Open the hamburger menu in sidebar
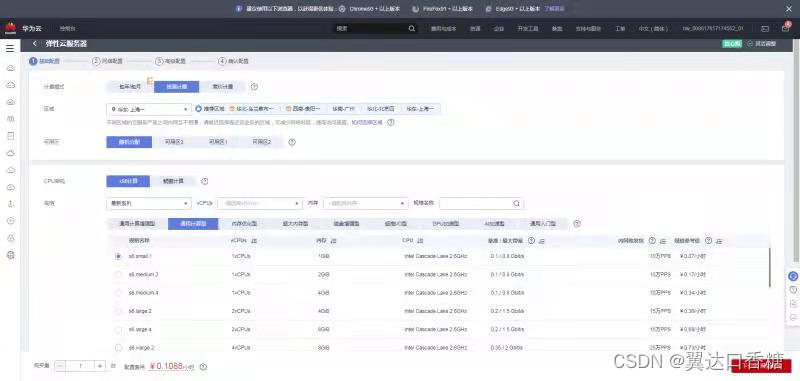Screen dimensions: 800x381 10,49
